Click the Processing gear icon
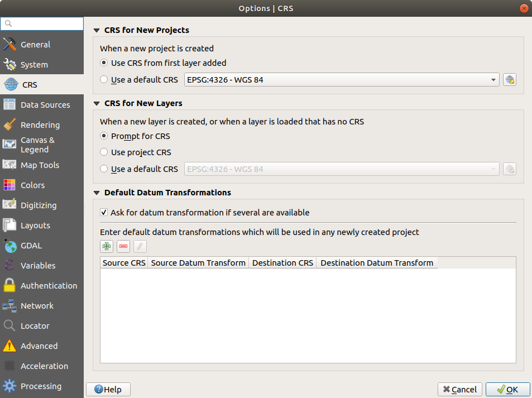The image size is (532, 398). (x=9, y=386)
